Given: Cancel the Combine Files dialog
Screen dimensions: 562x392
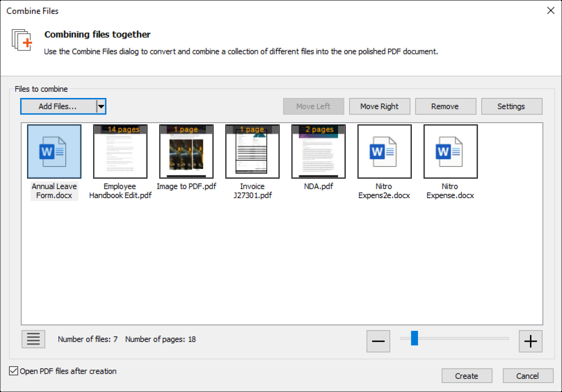Looking at the screenshot, I should click(528, 375).
